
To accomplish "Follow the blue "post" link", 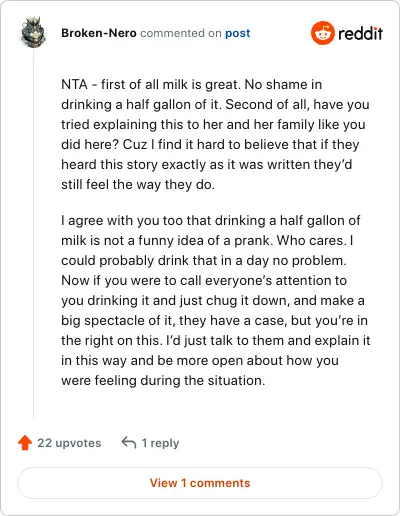I will point(238,33).
